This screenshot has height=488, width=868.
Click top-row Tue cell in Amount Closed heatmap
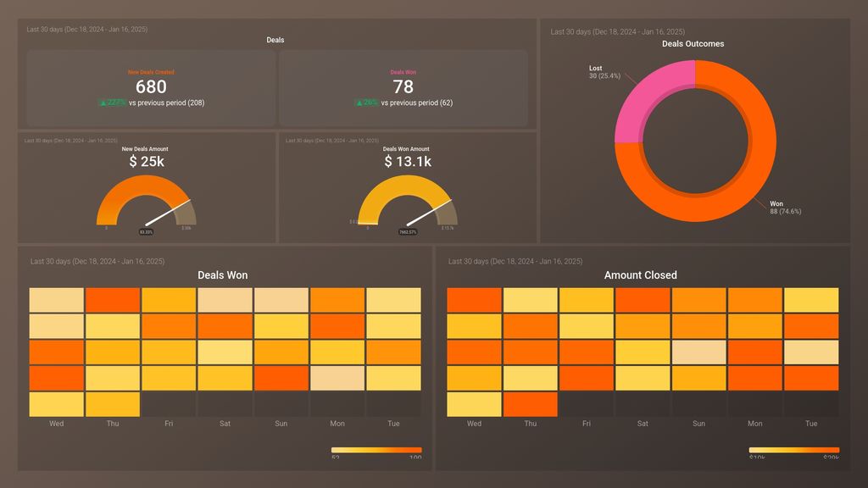pyautogui.click(x=811, y=300)
